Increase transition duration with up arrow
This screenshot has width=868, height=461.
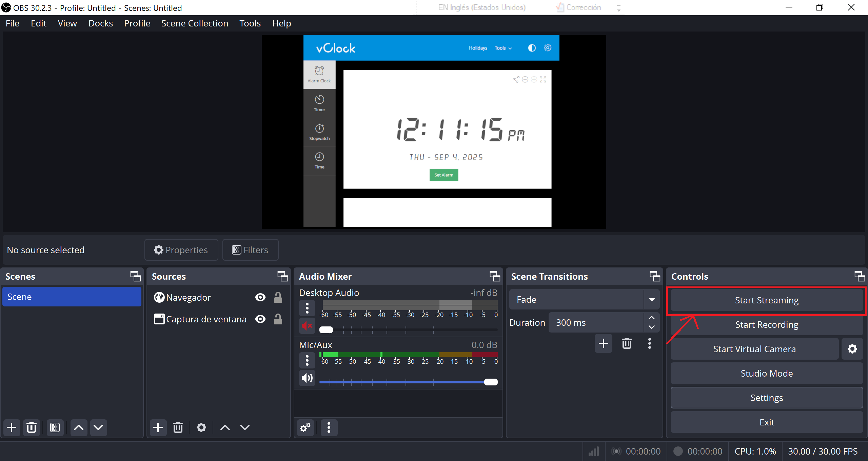tap(652, 318)
